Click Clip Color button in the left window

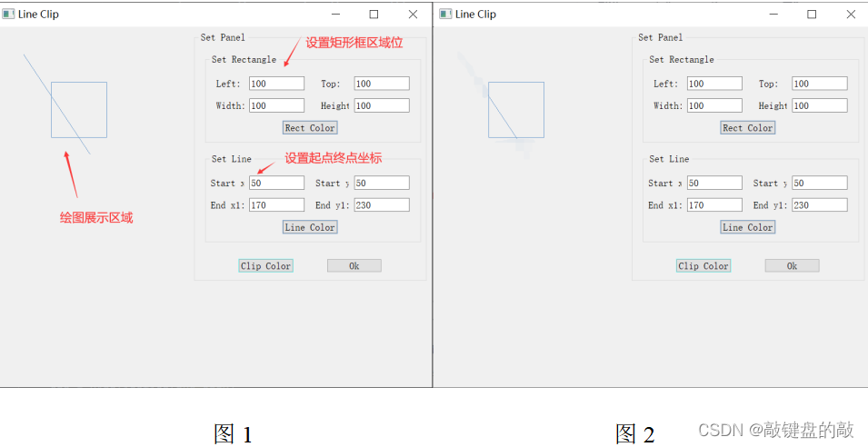(x=265, y=266)
